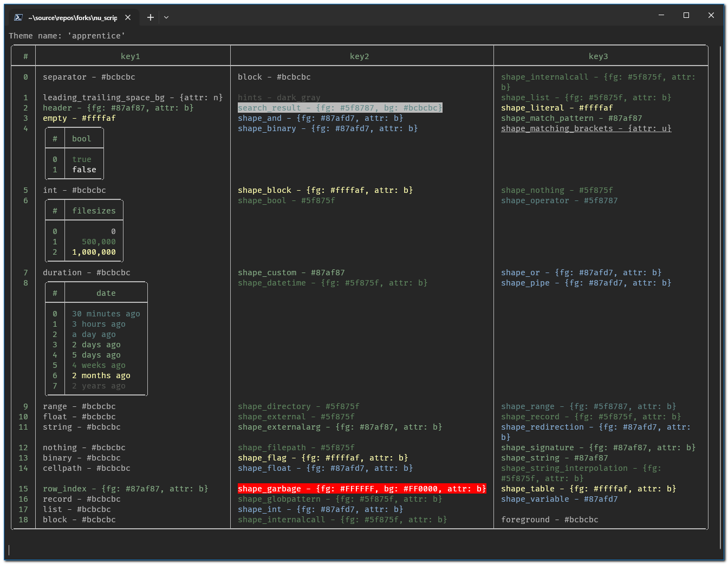
Task: Click the '500,000' filesize value
Action: [x=99, y=242]
